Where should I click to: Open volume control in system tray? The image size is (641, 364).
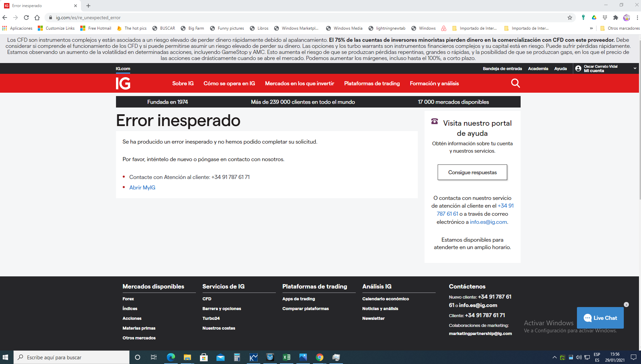(x=579, y=357)
